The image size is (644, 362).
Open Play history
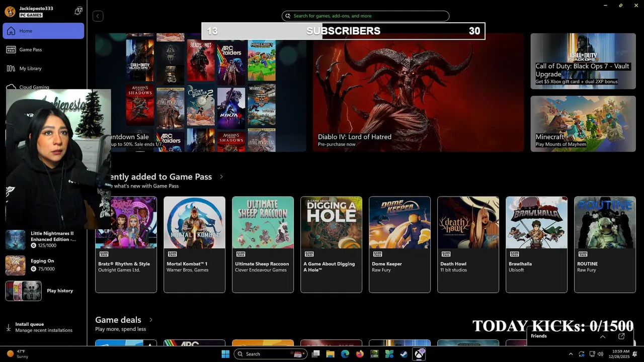pyautogui.click(x=43, y=291)
